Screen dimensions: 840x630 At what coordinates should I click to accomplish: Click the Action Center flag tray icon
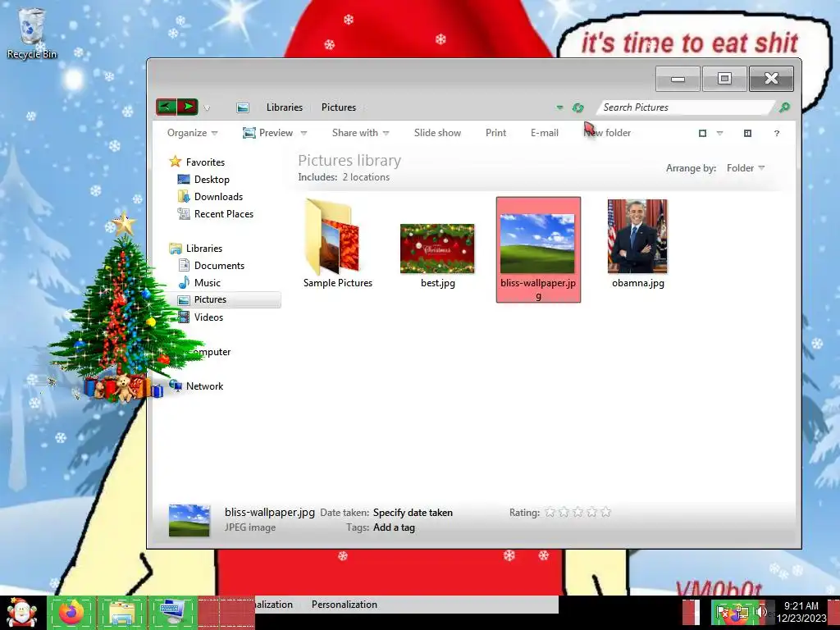pyautogui.click(x=722, y=612)
